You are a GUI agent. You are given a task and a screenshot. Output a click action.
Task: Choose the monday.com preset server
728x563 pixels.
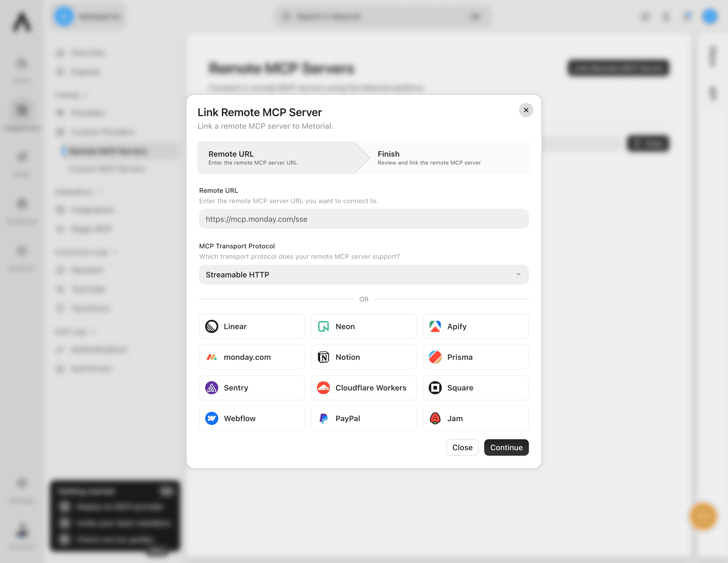(x=252, y=357)
